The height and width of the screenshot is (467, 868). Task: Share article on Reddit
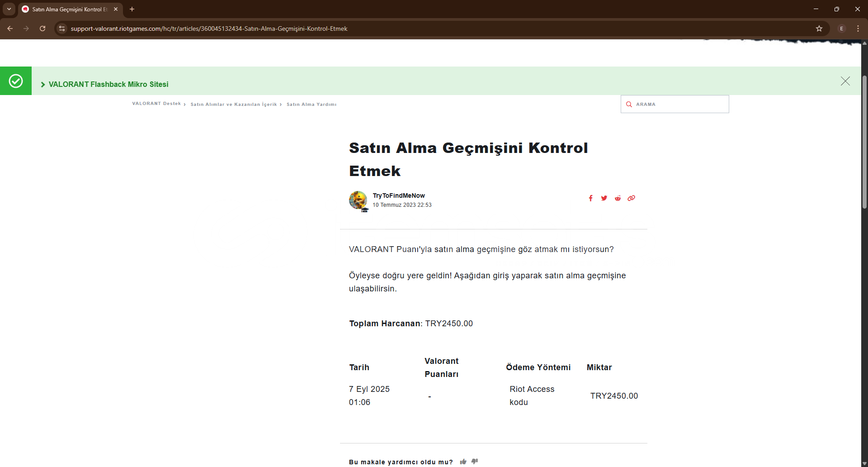coord(618,198)
